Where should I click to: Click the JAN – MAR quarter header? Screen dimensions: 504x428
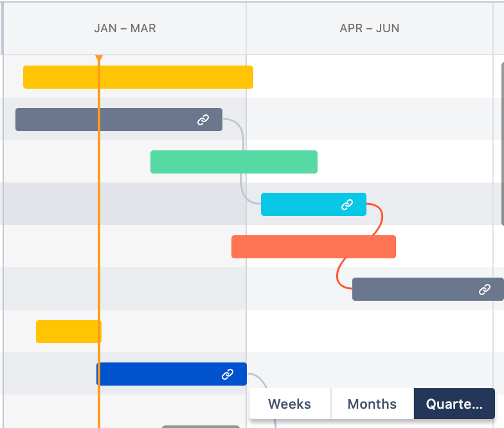pos(125,28)
